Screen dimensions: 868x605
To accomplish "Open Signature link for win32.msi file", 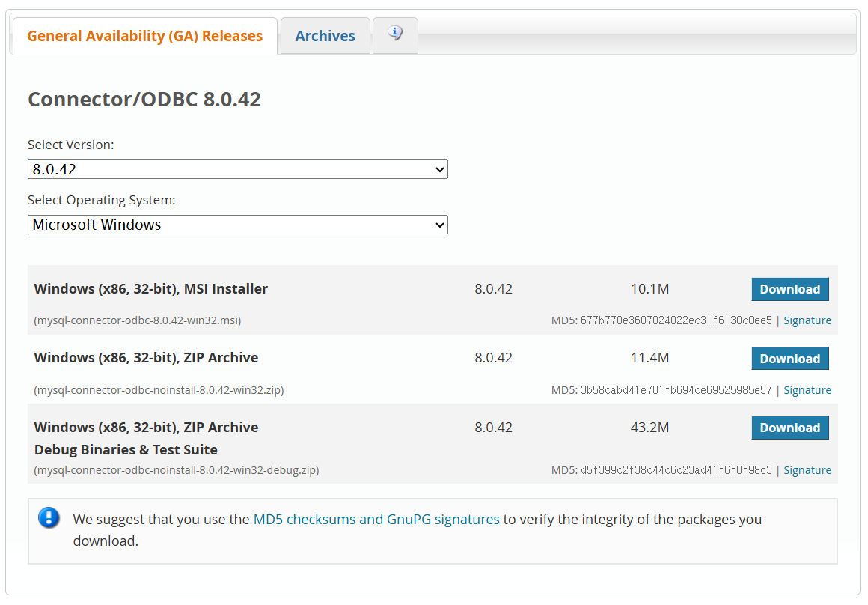I will pos(807,320).
